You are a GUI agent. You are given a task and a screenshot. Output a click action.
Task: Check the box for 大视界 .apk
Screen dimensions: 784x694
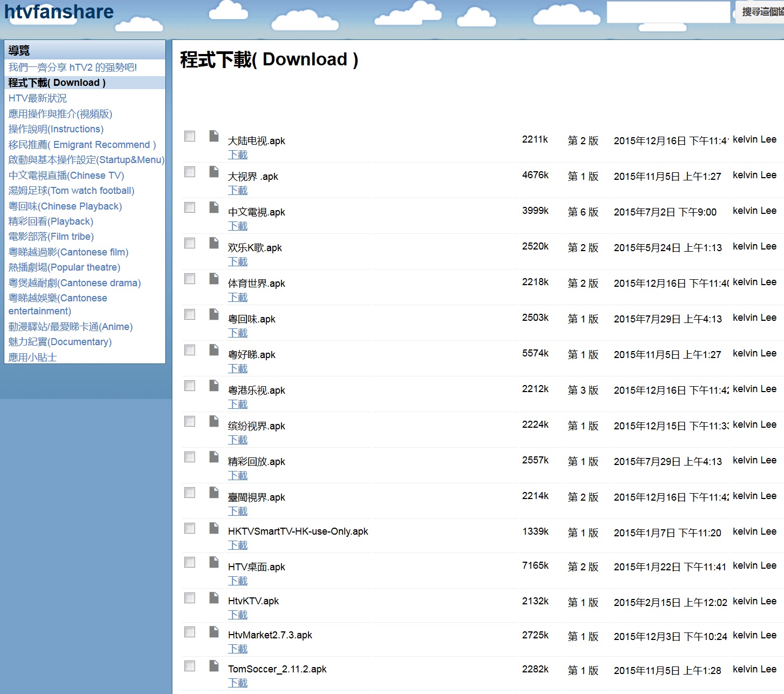(x=190, y=172)
